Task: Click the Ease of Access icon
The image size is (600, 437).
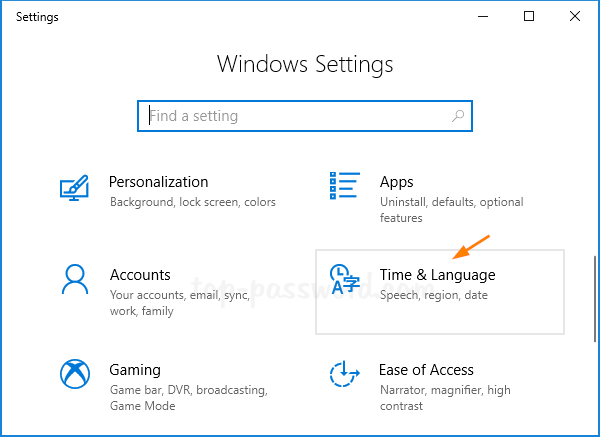Action: pos(343,374)
